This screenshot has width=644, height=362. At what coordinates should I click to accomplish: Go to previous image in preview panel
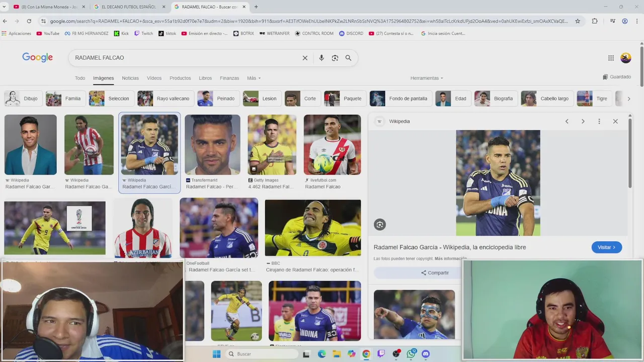click(x=567, y=121)
